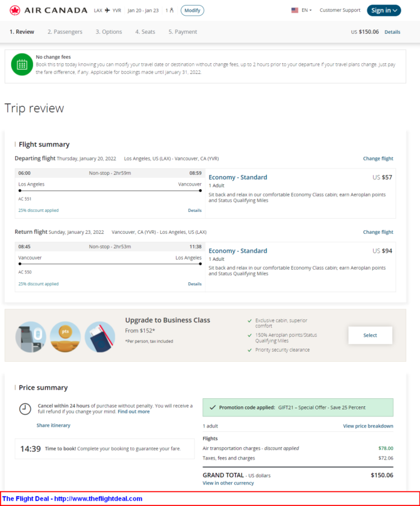Change the departing flight
The width and height of the screenshot is (420, 506).
[x=378, y=159]
